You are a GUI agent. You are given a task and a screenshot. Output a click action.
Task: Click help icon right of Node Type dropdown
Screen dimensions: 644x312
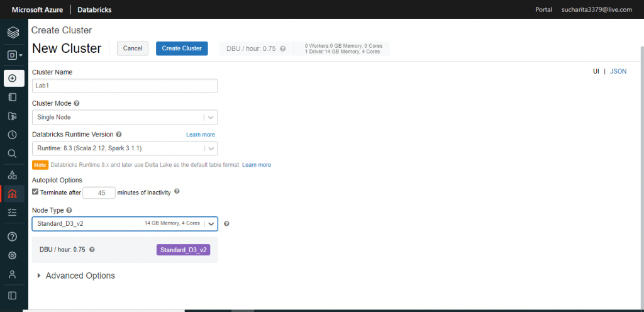226,224
